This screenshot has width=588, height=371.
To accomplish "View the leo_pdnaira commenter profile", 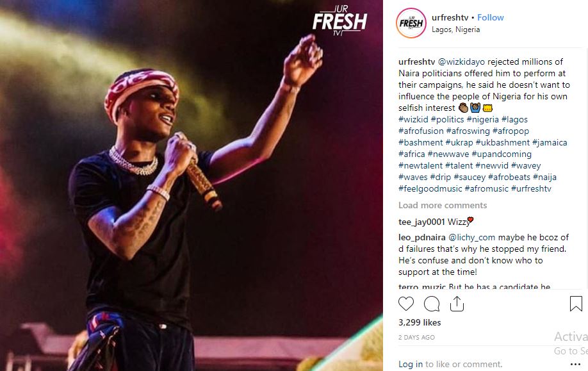I will (x=422, y=238).
